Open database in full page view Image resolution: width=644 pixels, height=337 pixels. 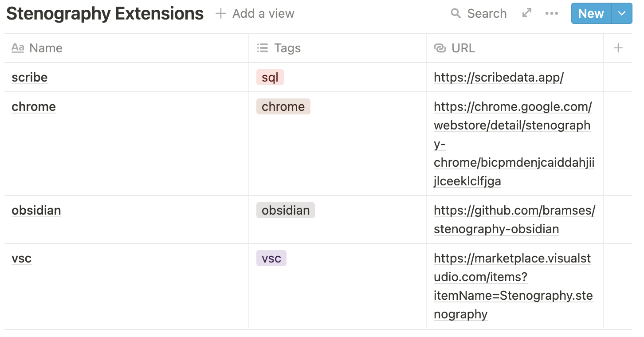click(527, 13)
